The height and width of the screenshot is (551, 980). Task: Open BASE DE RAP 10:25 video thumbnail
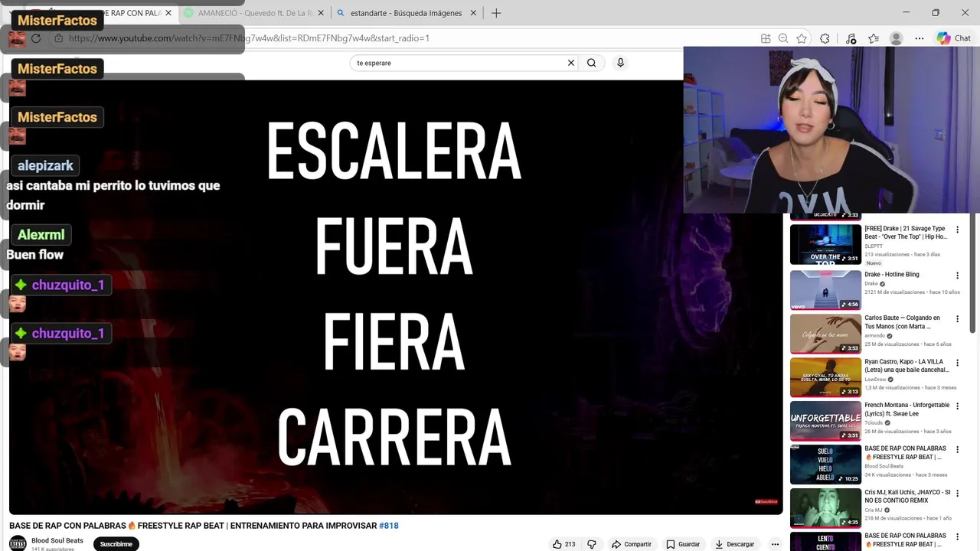tap(825, 464)
